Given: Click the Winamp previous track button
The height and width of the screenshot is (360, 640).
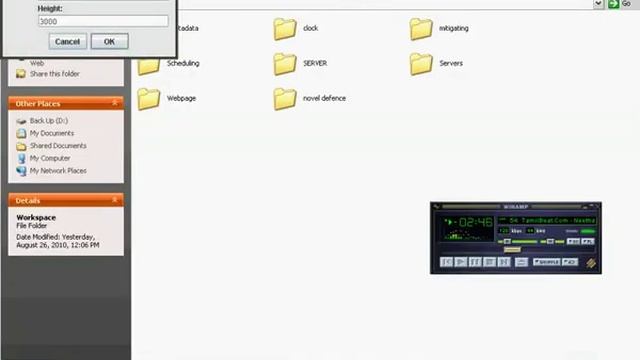Looking at the screenshot, I should coord(446,262).
